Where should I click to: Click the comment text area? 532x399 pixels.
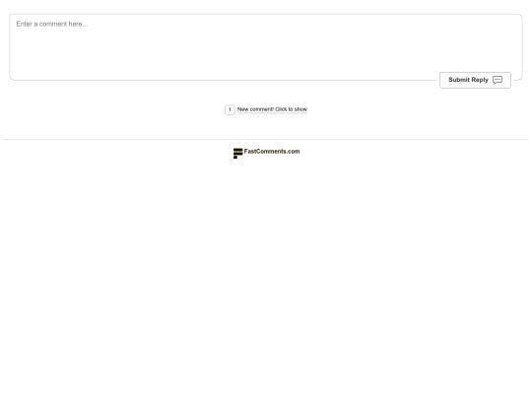point(266,47)
